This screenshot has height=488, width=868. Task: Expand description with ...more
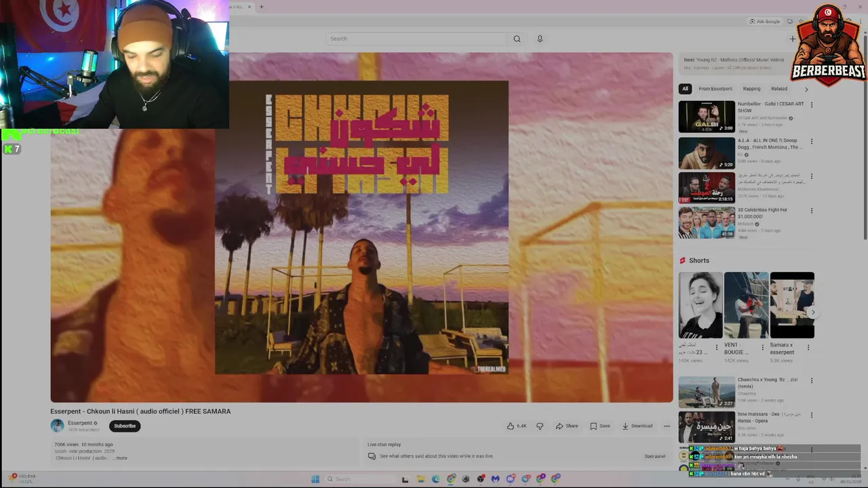120,458
